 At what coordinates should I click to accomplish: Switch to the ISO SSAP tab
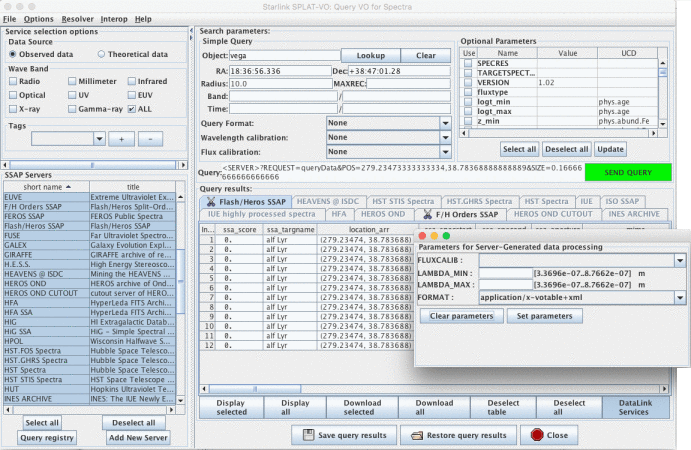click(622, 201)
